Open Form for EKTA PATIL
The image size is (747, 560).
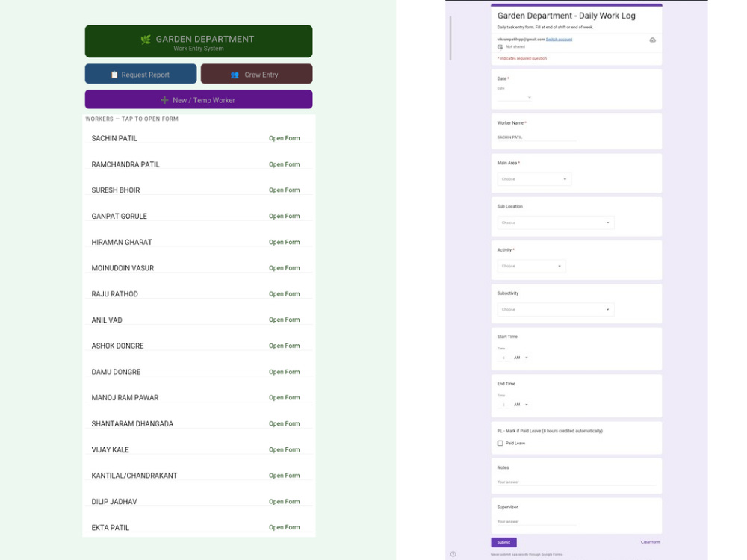[x=285, y=528]
